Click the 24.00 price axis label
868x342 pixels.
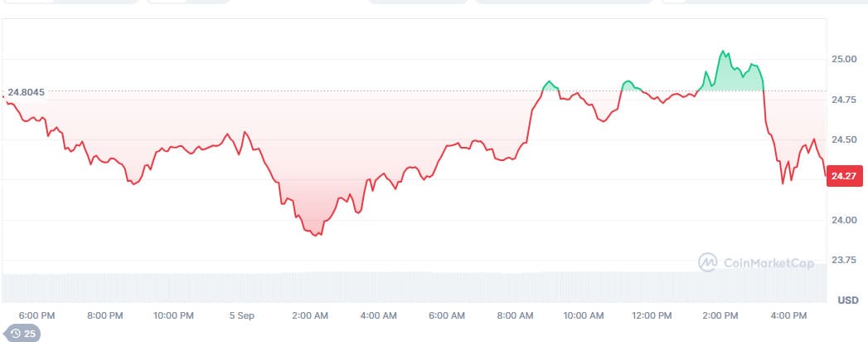click(x=845, y=220)
